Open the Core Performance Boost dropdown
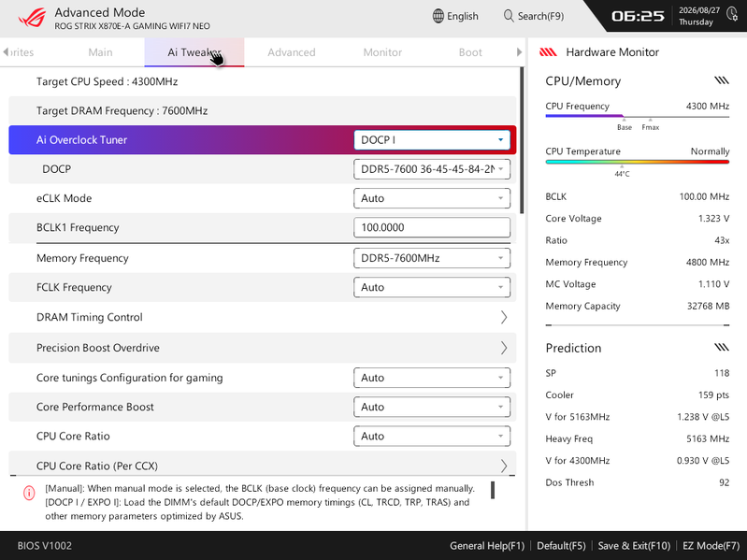The image size is (747, 560). [432, 407]
